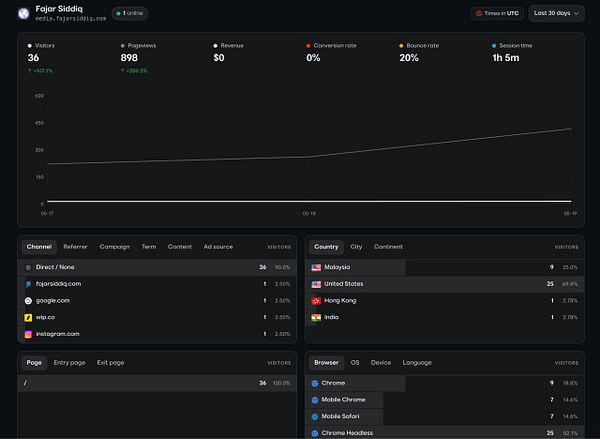Switch to the Ad source tab
This screenshot has width=600, height=439.
tap(218, 247)
